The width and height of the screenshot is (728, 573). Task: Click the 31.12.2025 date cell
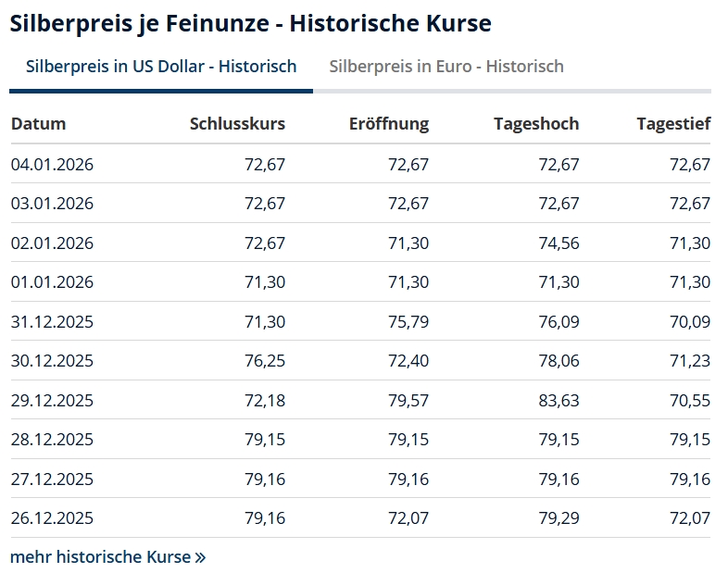[52, 322]
